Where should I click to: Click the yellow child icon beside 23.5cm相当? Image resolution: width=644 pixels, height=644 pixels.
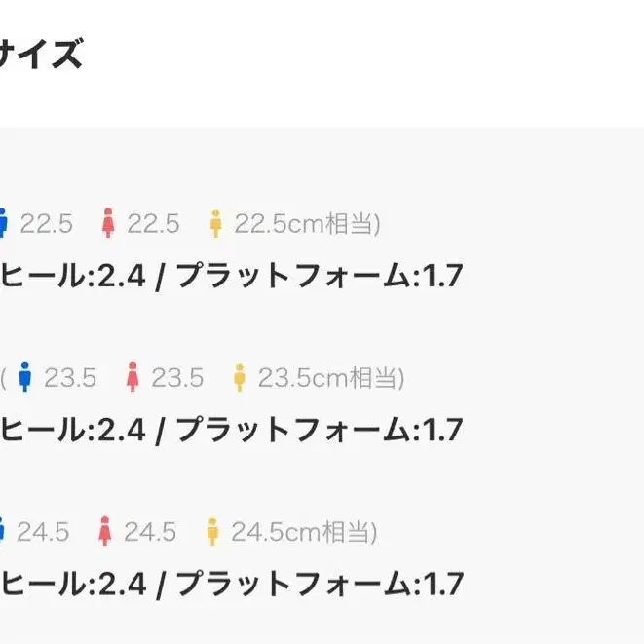[x=240, y=378]
